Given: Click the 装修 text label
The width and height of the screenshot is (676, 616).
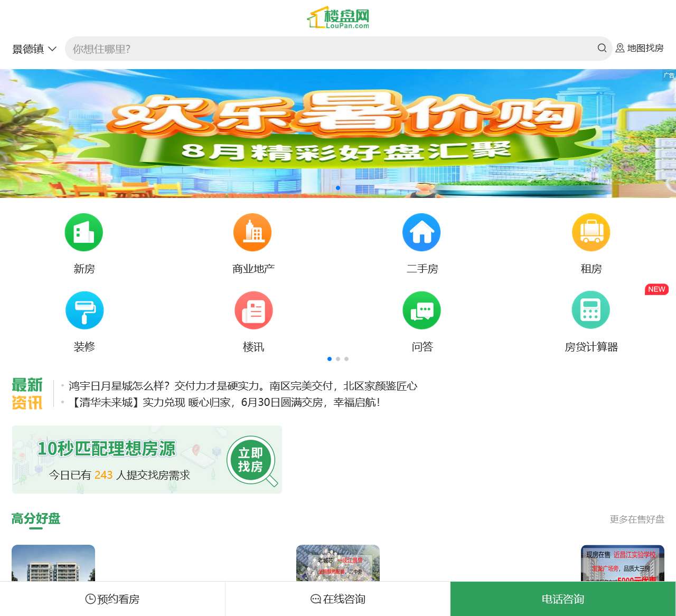Looking at the screenshot, I should (x=84, y=347).
